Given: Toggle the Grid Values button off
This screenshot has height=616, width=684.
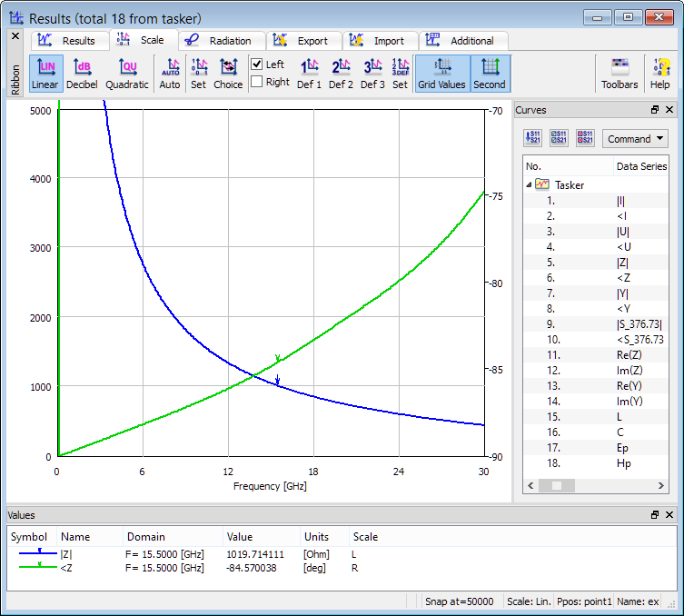Looking at the screenshot, I should coord(441,74).
